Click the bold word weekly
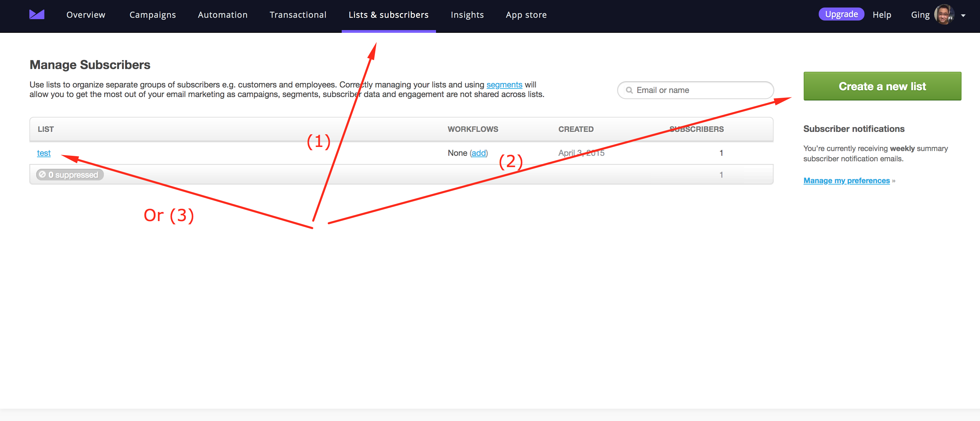Screen dimensions: 980x421 click(902, 148)
